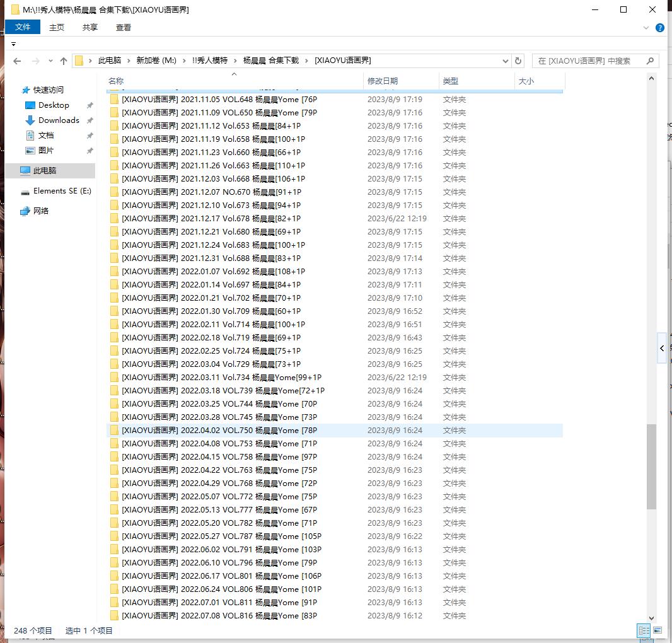Select folder 2021.11.05 VOL.648
Viewport: 672px width, 643px height.
point(334,100)
